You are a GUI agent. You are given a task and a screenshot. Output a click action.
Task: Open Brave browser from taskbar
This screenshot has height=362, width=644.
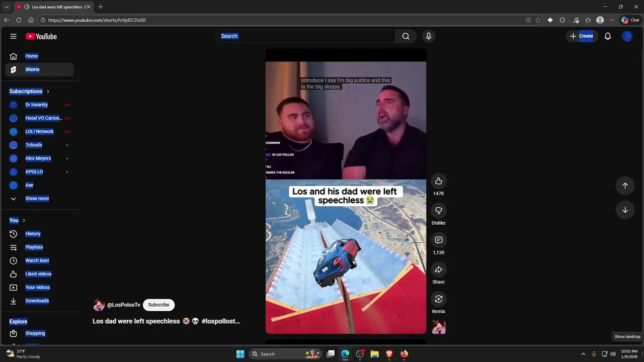tap(389, 354)
